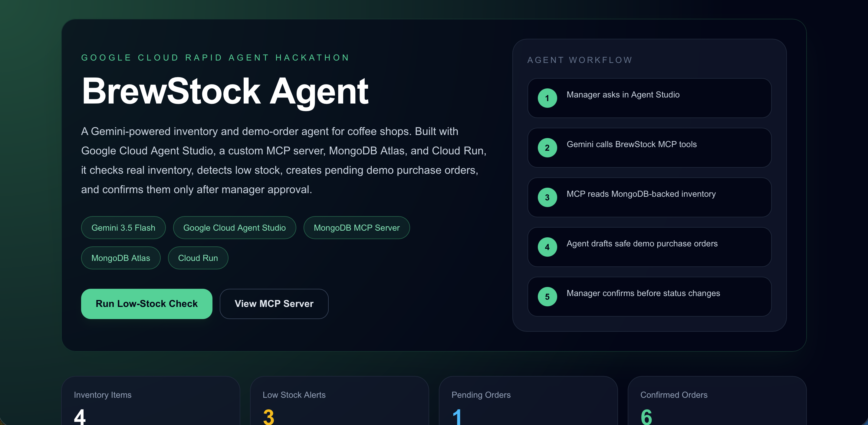Click the Confirmed Orders count 6
868x425 pixels.
coord(646,417)
